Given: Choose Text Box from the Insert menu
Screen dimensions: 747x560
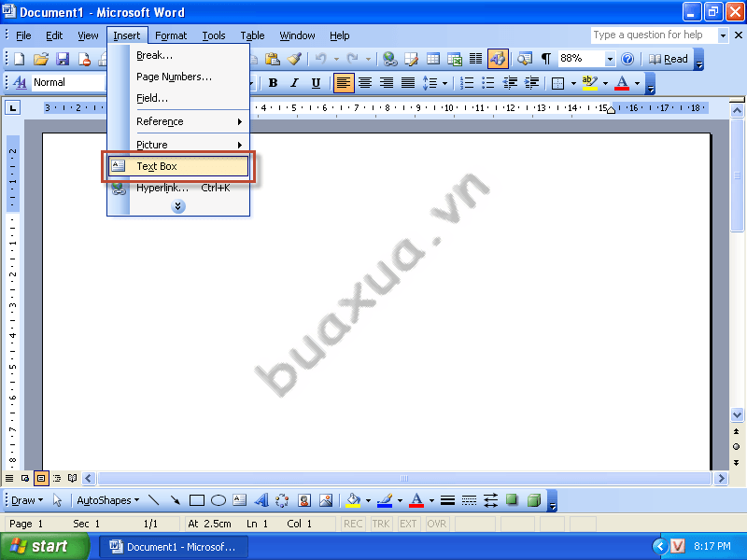Looking at the screenshot, I should pos(177,166).
